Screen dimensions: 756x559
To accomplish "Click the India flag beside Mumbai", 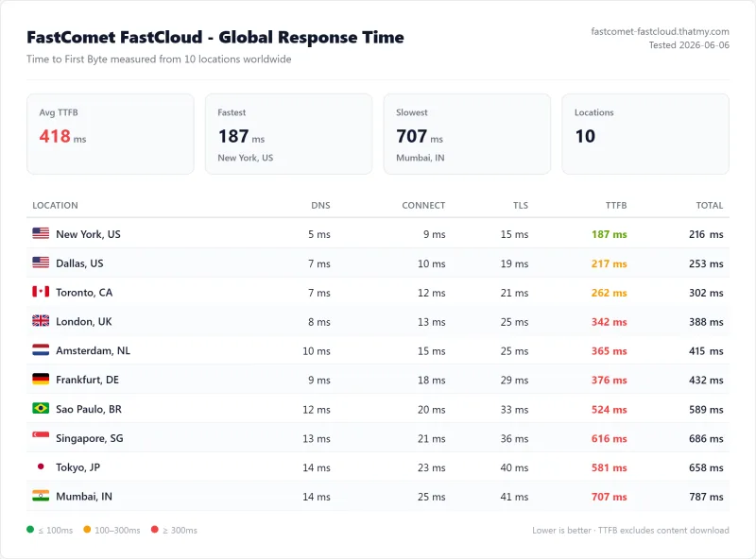I will tap(41, 496).
